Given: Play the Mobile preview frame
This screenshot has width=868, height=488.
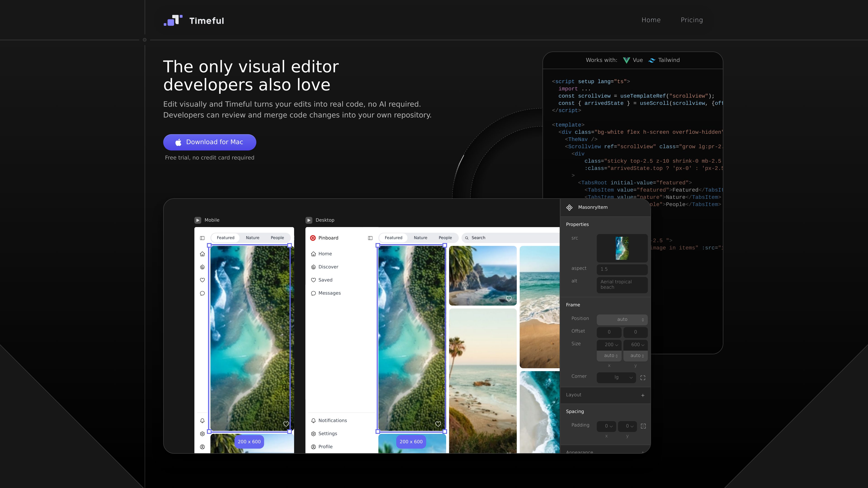Looking at the screenshot, I should click(x=198, y=220).
